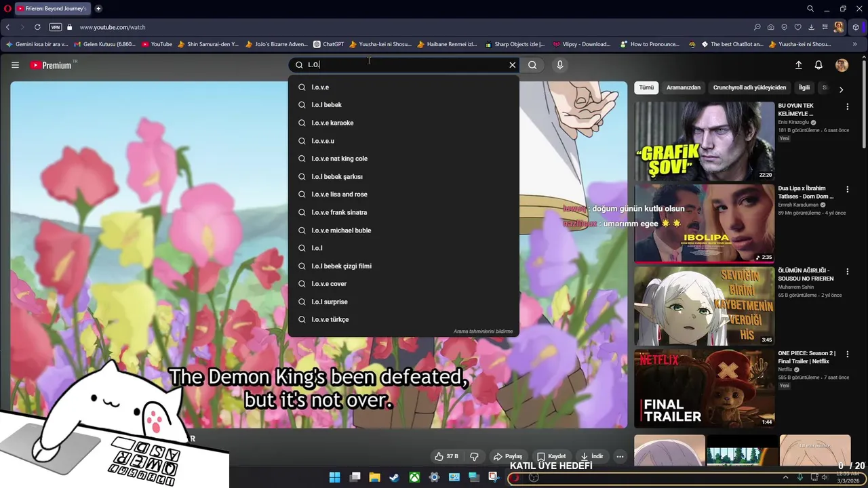Open options for BU OYUN TEK KELİMEYLE video

847,106
